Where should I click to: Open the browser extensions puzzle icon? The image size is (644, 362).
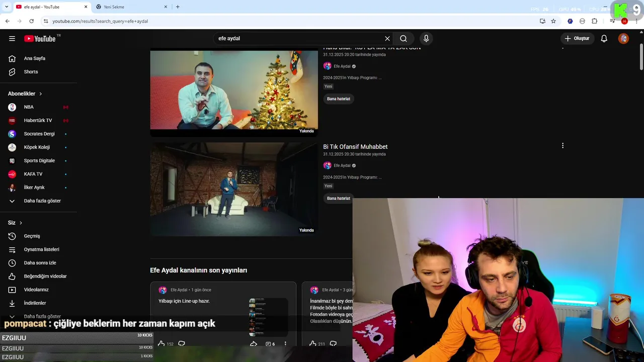coord(594,21)
